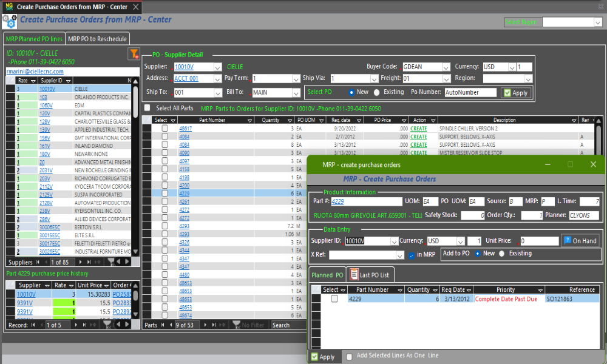Uncheck the in MRP checkbox
Screen dimensions: 607x364
pyautogui.click(x=412, y=255)
